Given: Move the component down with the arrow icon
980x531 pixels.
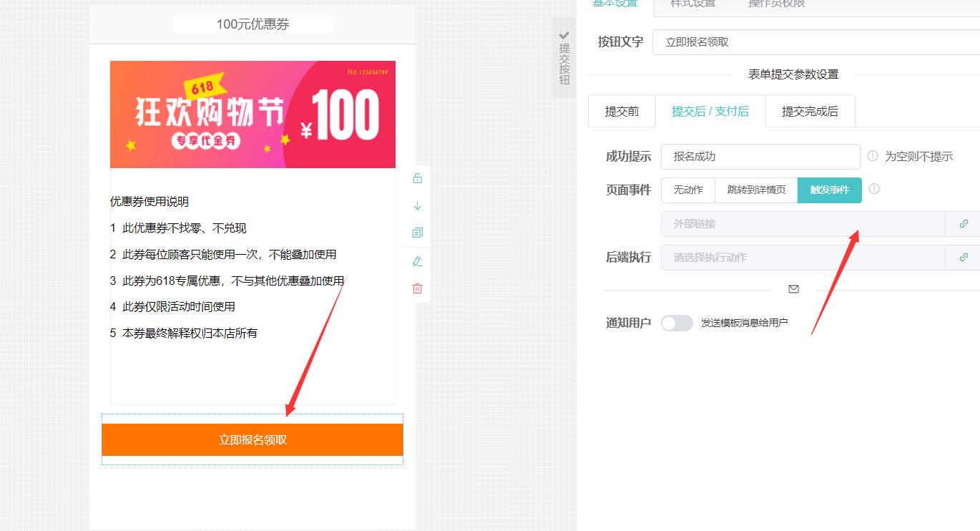Looking at the screenshot, I should pos(418,206).
